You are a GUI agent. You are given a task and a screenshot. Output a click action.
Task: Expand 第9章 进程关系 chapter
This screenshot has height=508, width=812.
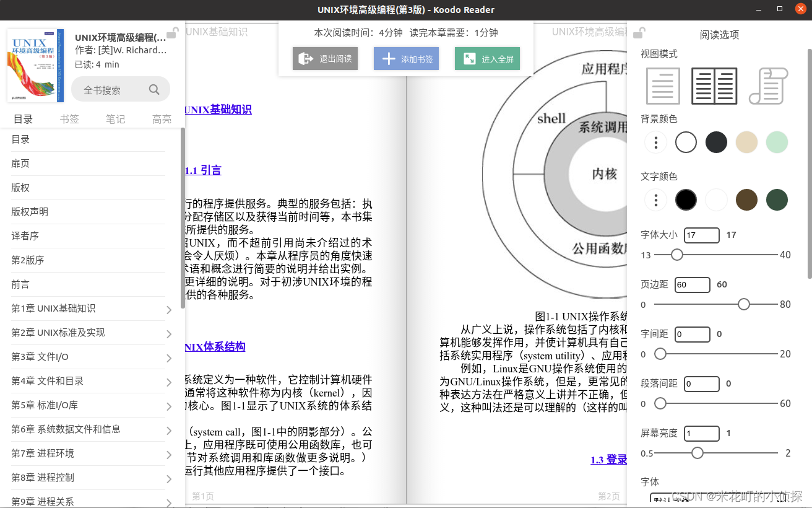[x=169, y=502]
